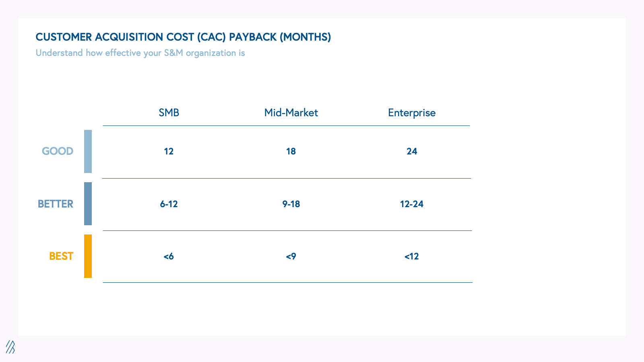Click the SMB BETTER value 6-12
This screenshot has width=644, height=362.
click(169, 204)
